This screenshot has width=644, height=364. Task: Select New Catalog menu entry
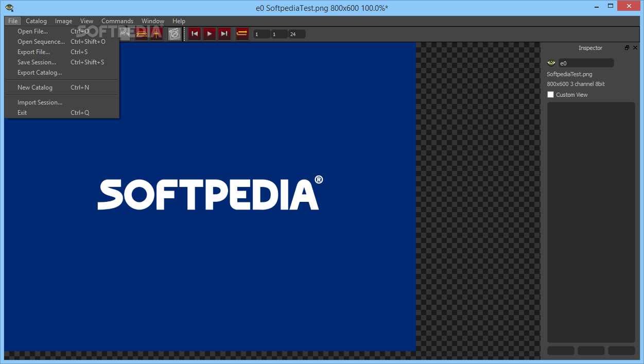(62, 88)
